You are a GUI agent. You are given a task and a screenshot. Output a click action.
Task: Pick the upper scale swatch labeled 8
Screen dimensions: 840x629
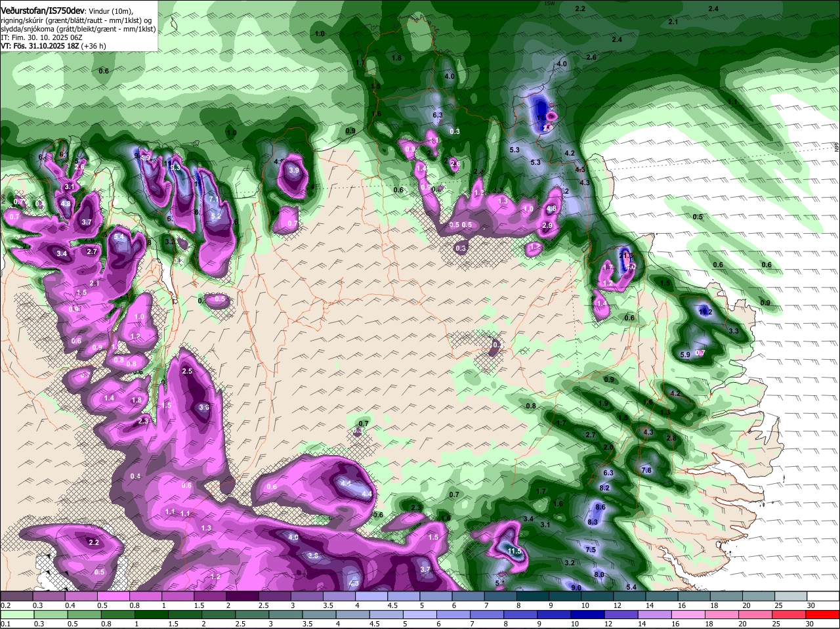pyautogui.click(x=533, y=596)
